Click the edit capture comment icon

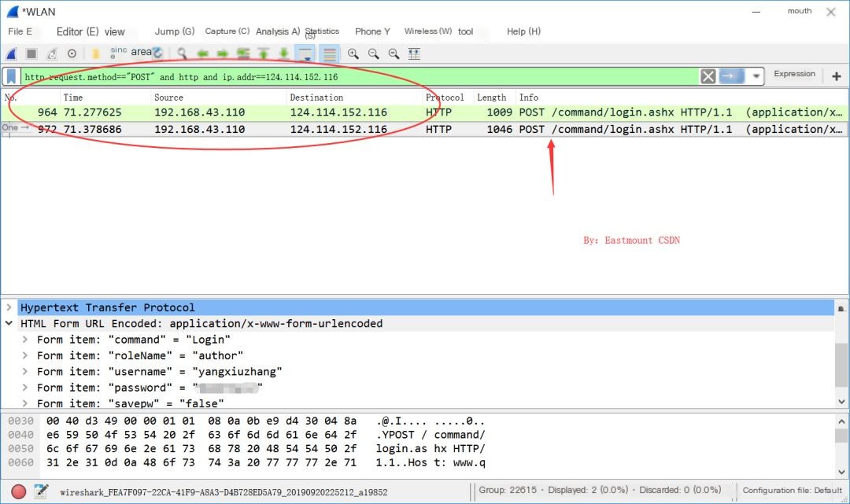click(41, 491)
